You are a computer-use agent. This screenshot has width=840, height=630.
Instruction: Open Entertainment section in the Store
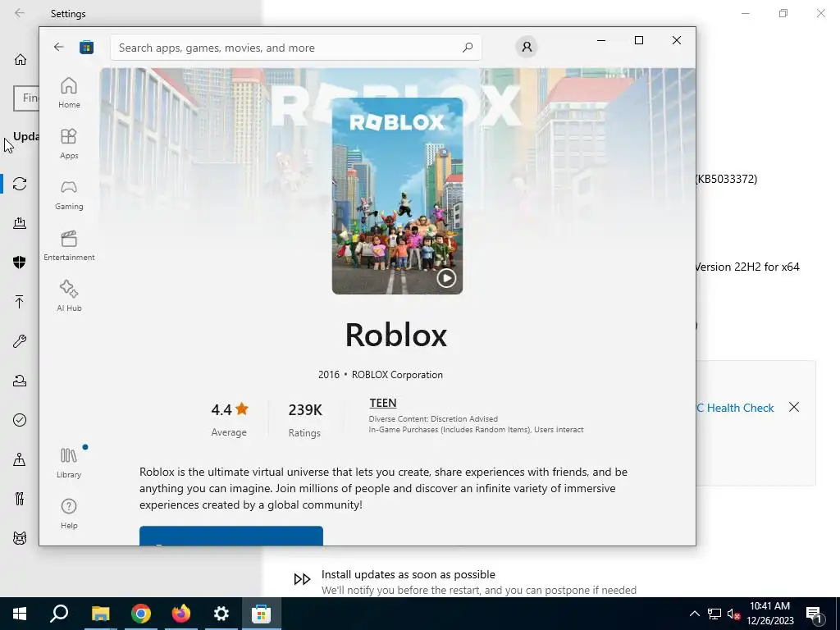coord(69,245)
